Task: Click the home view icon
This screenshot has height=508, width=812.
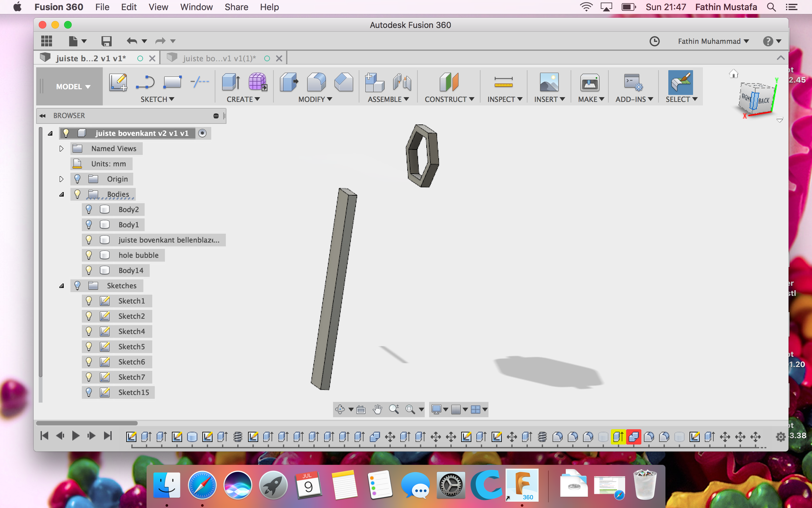Action: [733, 73]
